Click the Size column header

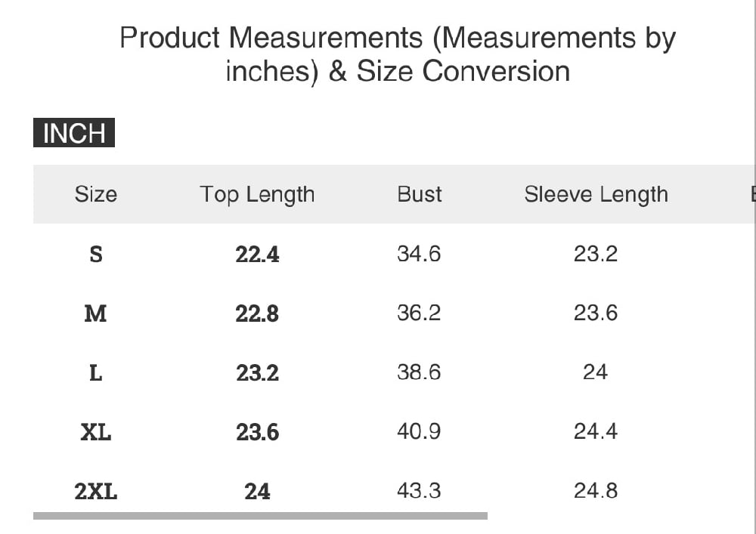[x=96, y=194]
